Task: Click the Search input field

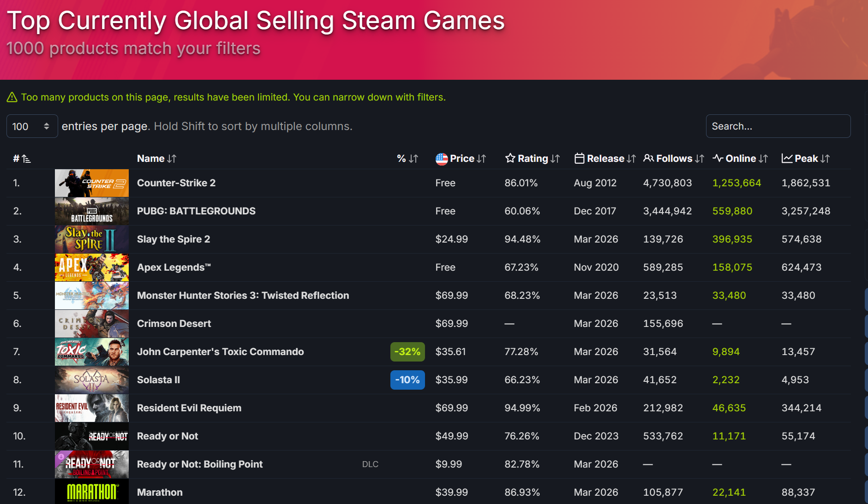Action: coord(778,126)
